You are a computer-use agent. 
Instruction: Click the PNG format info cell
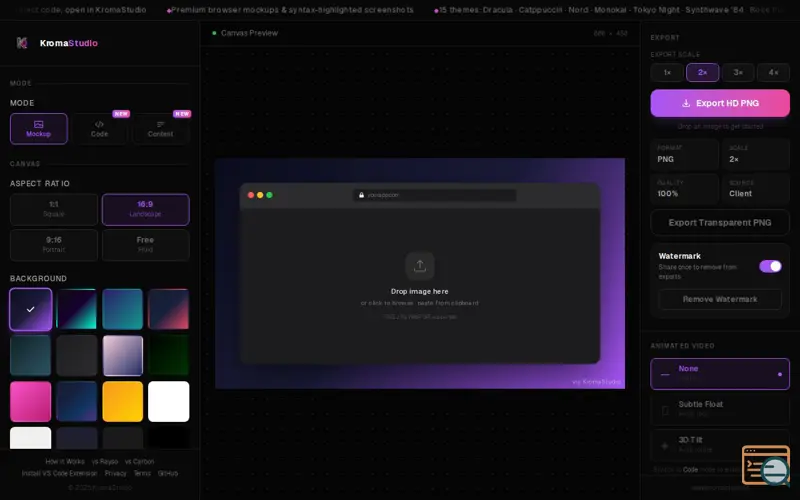684,154
